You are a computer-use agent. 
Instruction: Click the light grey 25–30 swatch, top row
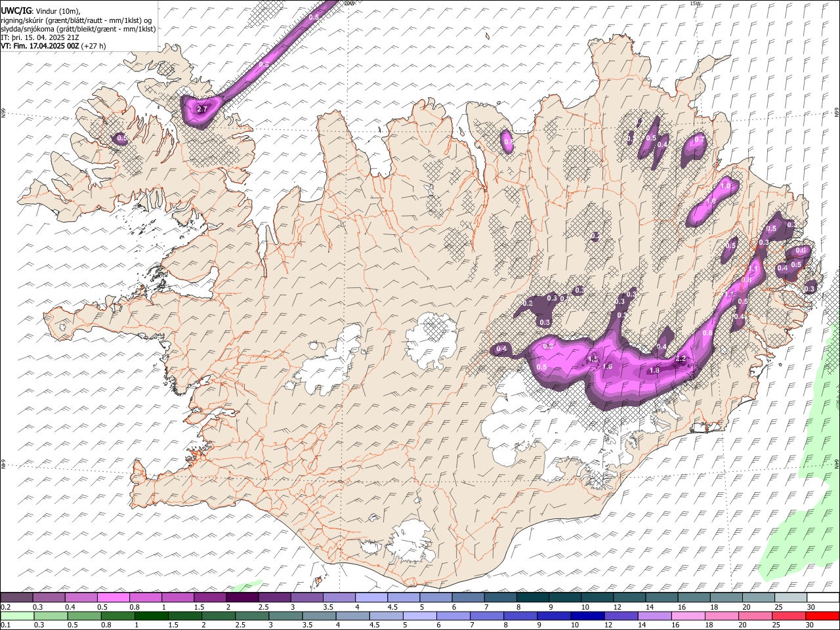(x=791, y=598)
